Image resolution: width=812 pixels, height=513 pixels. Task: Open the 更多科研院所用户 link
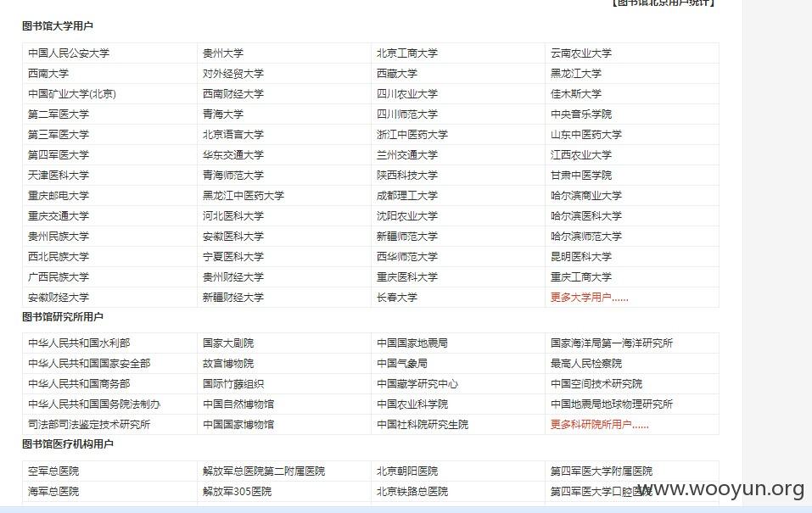pyautogui.click(x=599, y=425)
